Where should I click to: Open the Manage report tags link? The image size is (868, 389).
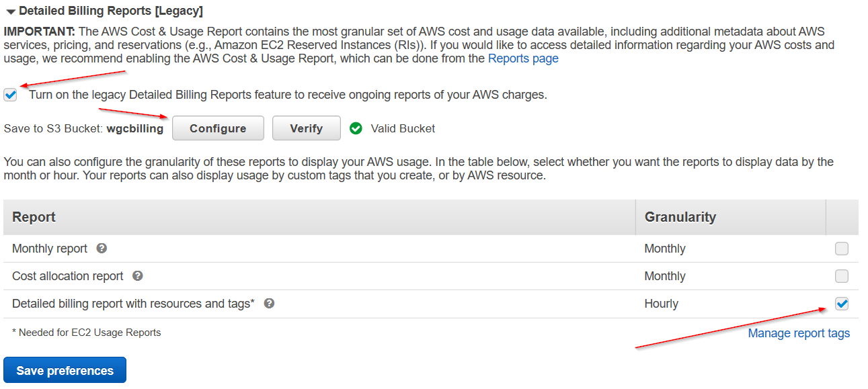[x=799, y=333]
